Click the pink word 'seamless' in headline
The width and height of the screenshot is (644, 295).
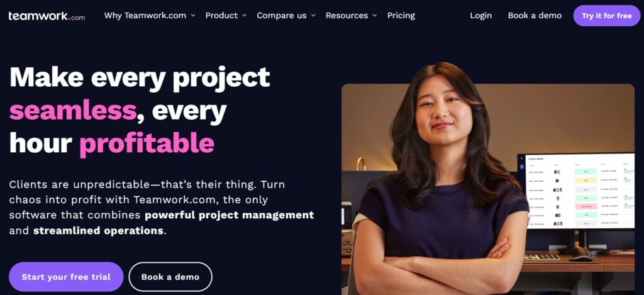coord(73,109)
